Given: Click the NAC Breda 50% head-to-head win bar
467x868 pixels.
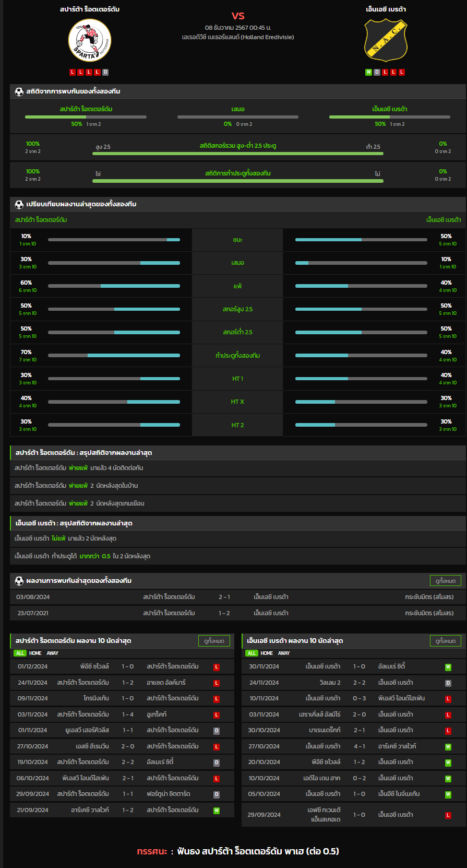Looking at the screenshot, I should pyautogui.click(x=390, y=117).
